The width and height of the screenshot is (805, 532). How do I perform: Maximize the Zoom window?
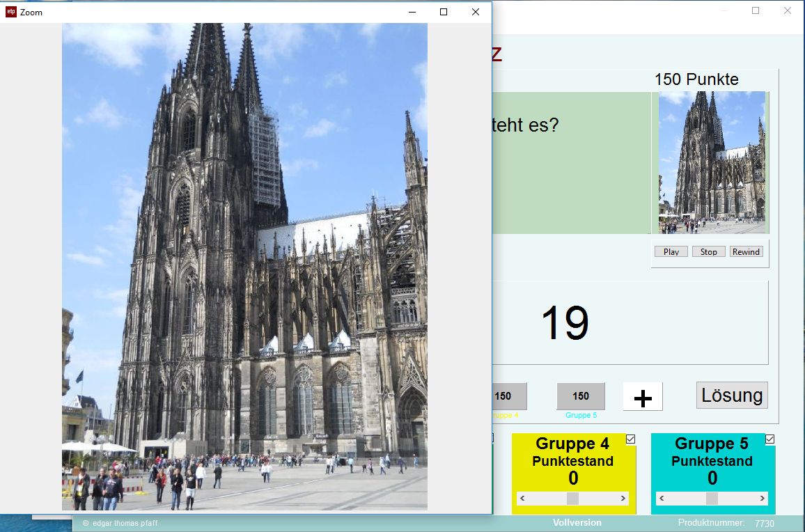click(x=444, y=12)
